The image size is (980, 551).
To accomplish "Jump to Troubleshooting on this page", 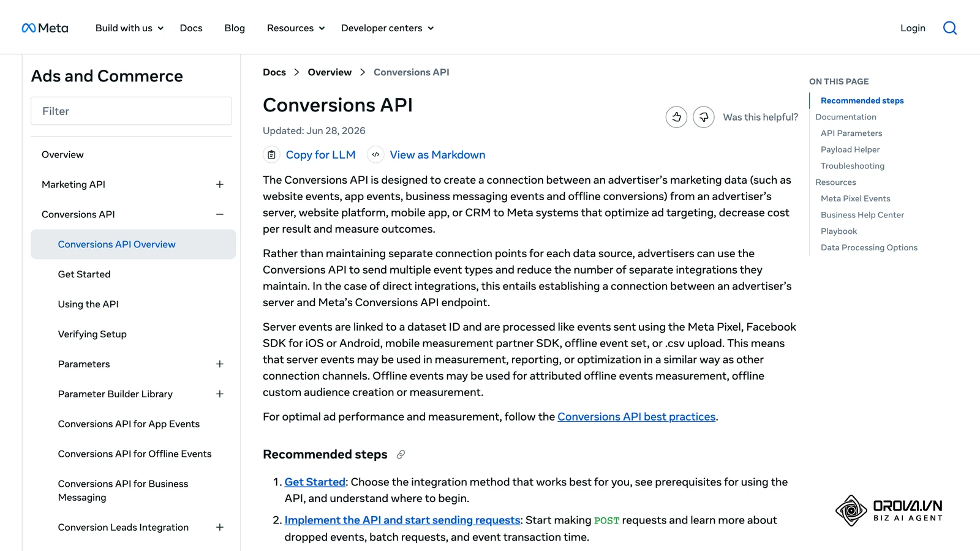I will [853, 166].
